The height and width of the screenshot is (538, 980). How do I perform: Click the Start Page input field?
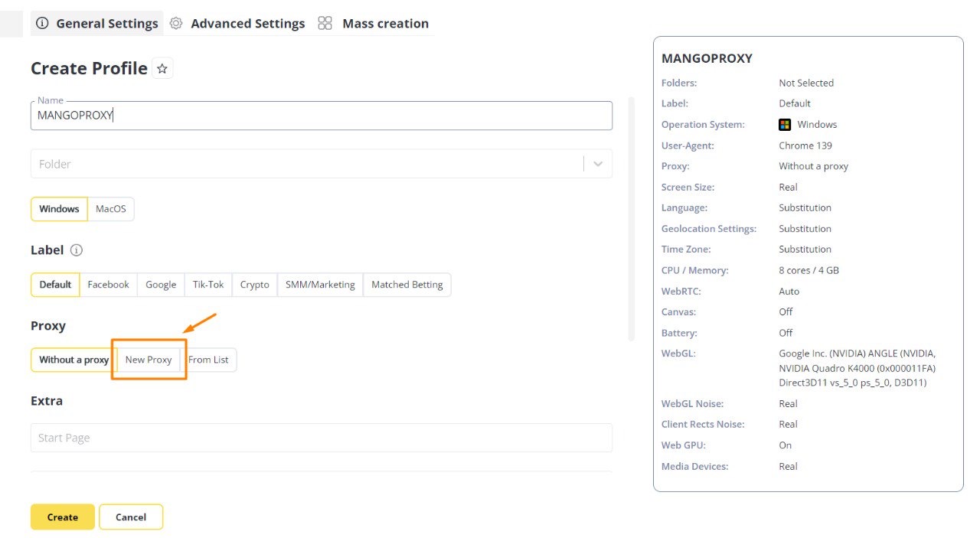tap(322, 438)
